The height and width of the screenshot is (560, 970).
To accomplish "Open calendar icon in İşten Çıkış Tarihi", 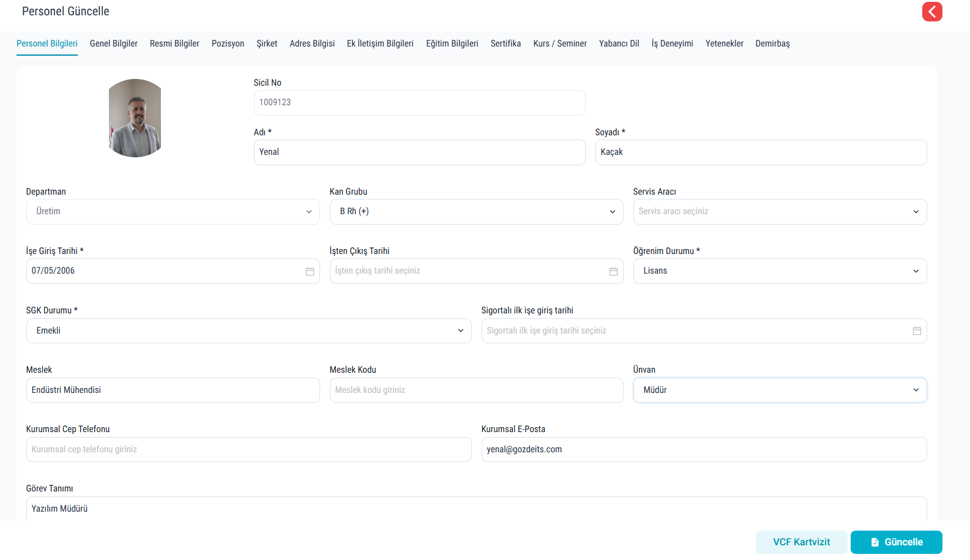I will pyautogui.click(x=613, y=271).
